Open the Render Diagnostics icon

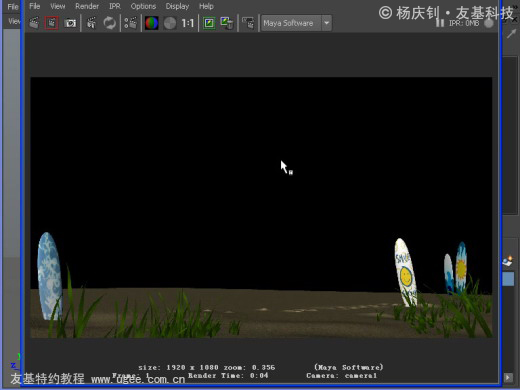[248, 23]
